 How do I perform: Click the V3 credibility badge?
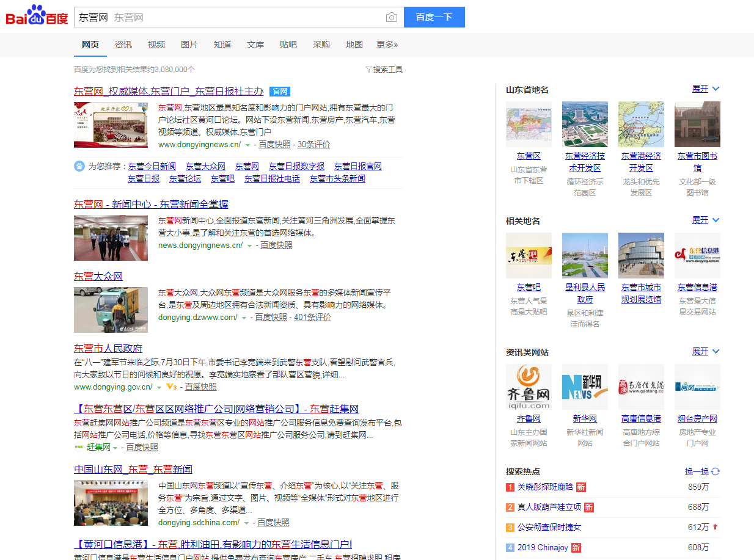171,387
